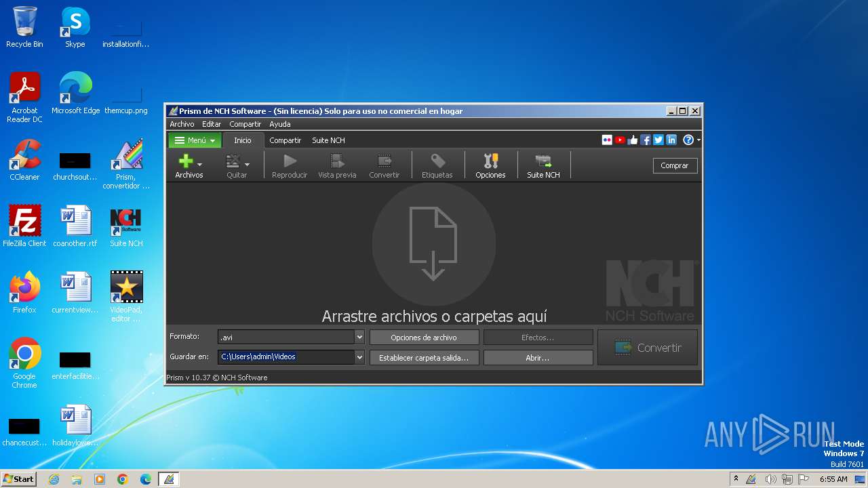Image resolution: width=868 pixels, height=488 pixels.
Task: Click the Convertir toolbar icon
Action: click(384, 161)
